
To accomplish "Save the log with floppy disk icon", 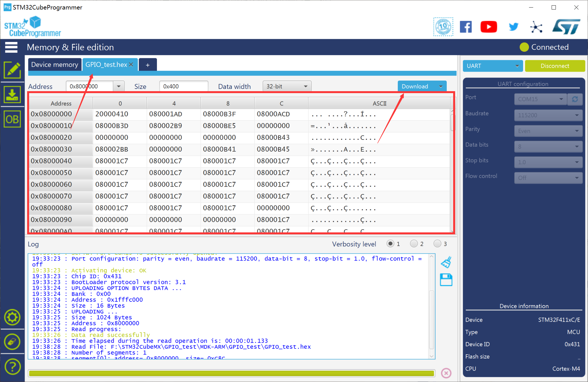I will pos(446,280).
